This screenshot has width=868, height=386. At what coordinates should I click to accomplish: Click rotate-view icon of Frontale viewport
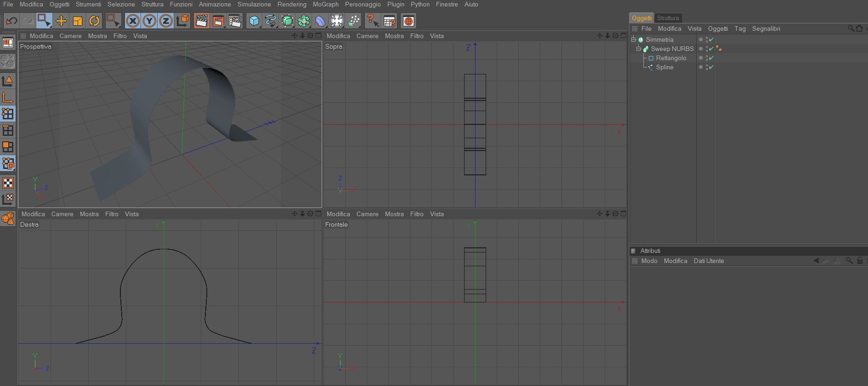tap(615, 213)
